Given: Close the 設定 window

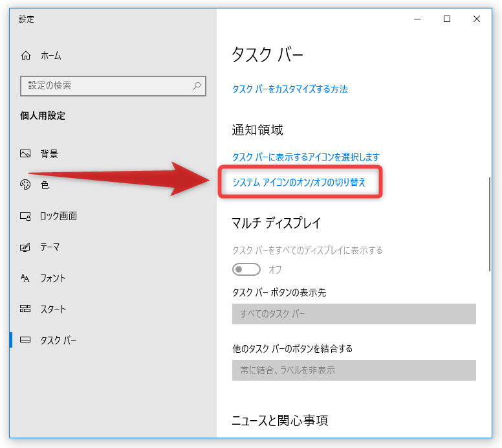Looking at the screenshot, I should pyautogui.click(x=476, y=19).
